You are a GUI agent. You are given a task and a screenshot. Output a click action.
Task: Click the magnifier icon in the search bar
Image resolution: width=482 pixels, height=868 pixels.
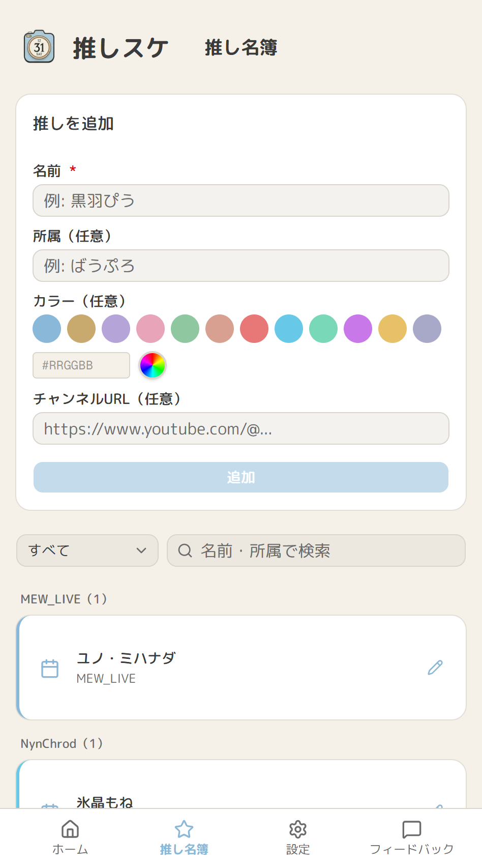coord(185,551)
